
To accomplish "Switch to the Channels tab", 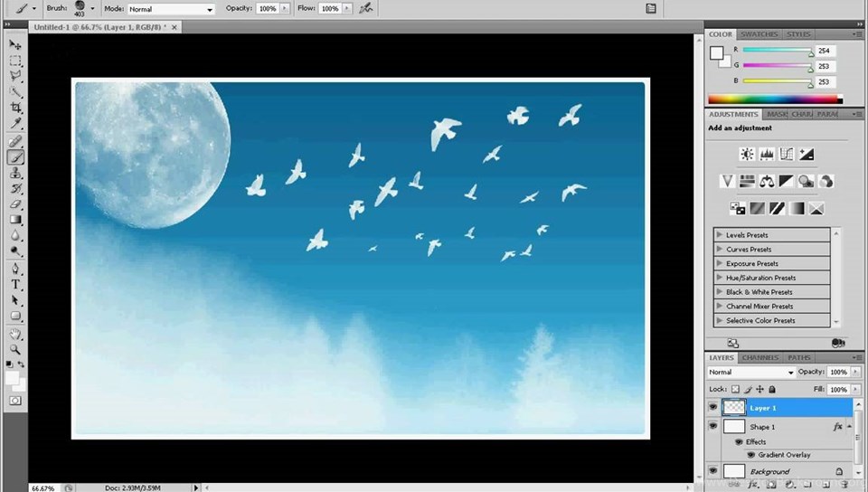I will tap(760, 357).
